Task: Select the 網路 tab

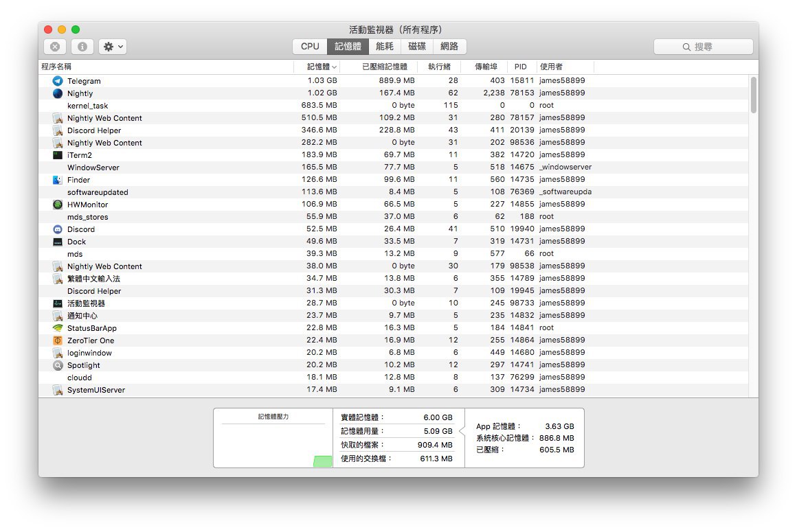Action: 449,47
